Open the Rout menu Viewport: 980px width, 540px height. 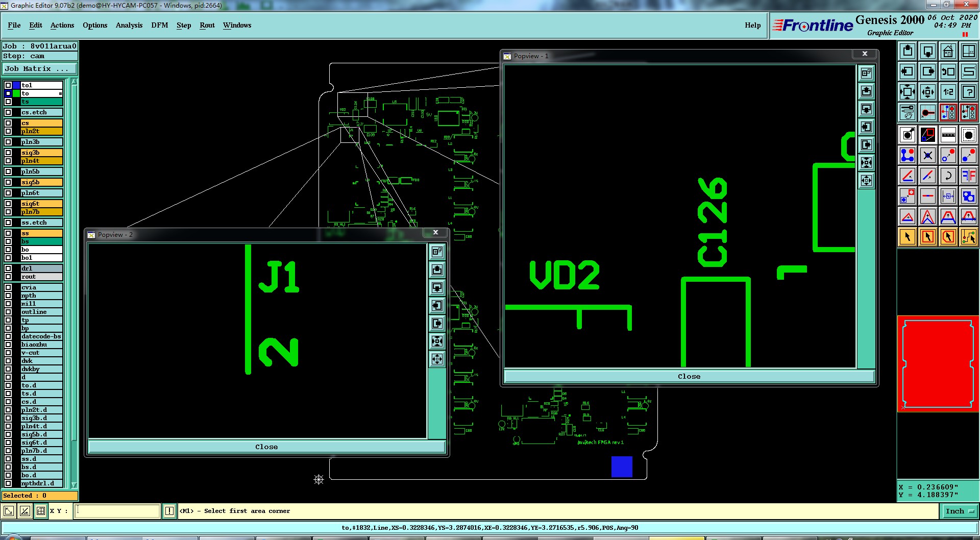[x=207, y=25]
